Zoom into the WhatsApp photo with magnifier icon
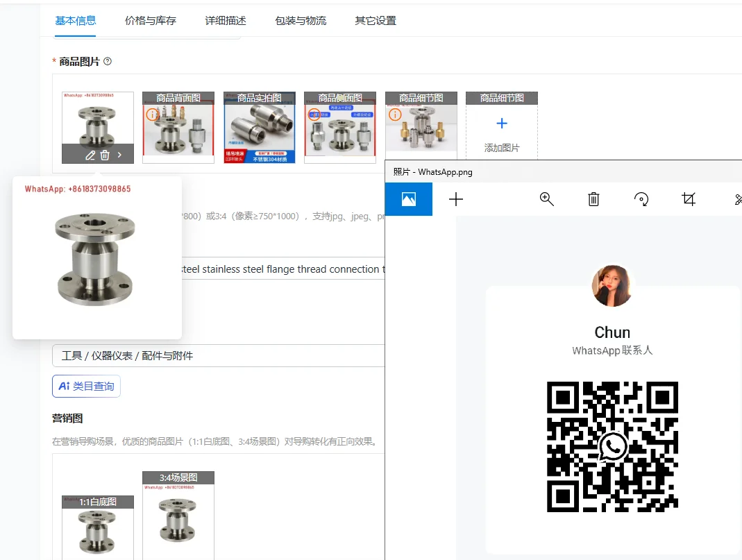742x560 pixels. pos(546,199)
